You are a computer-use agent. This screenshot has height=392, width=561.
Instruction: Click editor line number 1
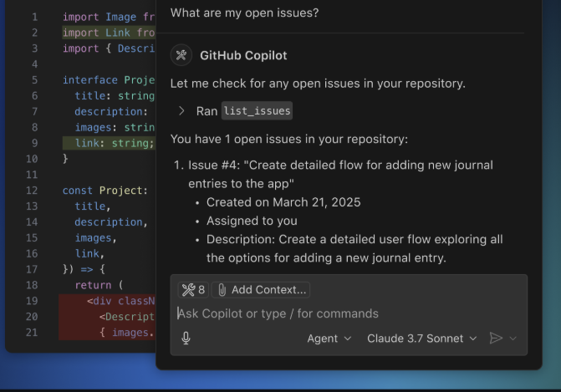coord(35,17)
